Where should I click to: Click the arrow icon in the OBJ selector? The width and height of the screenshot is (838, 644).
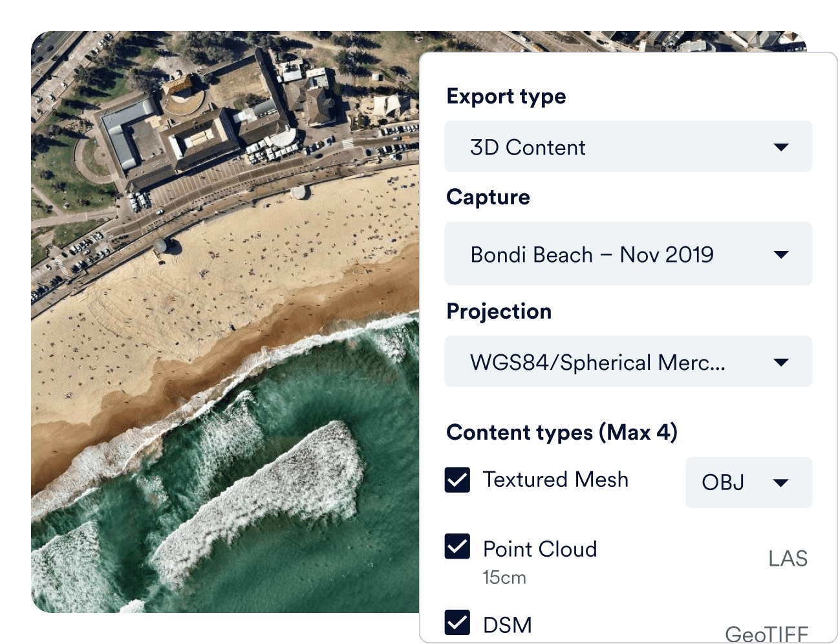(781, 482)
